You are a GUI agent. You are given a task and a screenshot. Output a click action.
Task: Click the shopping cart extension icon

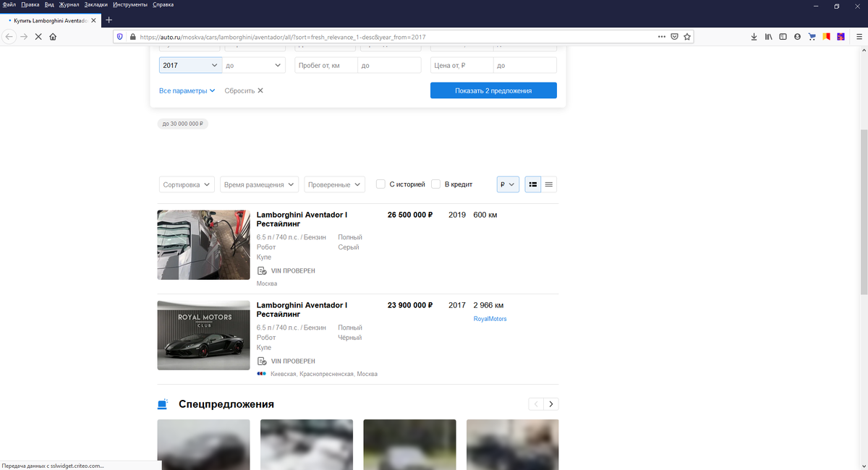[812, 36]
